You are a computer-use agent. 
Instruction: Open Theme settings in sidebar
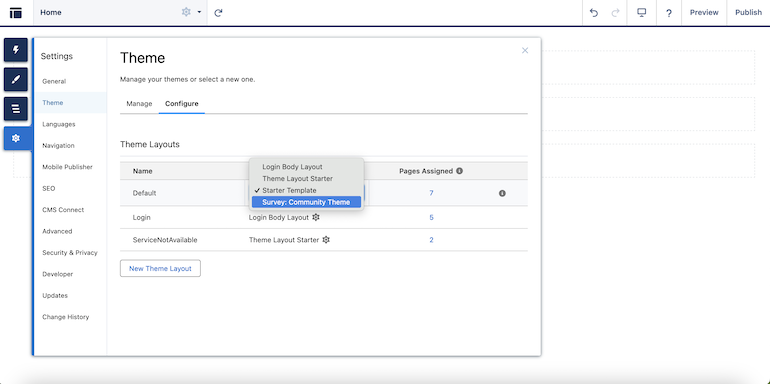click(53, 103)
